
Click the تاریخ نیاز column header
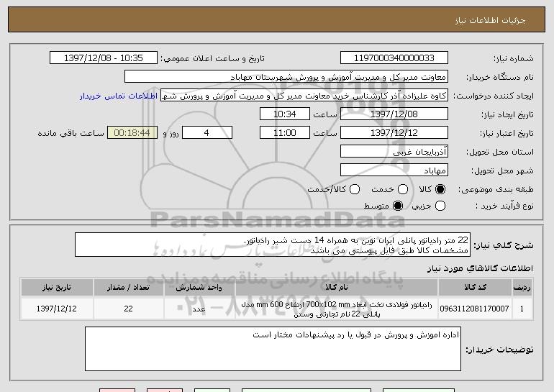pos(57,288)
